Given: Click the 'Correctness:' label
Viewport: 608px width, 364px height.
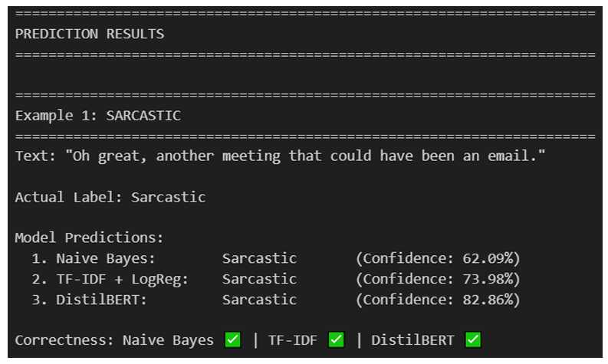Looking at the screenshot, I should coord(64,339).
